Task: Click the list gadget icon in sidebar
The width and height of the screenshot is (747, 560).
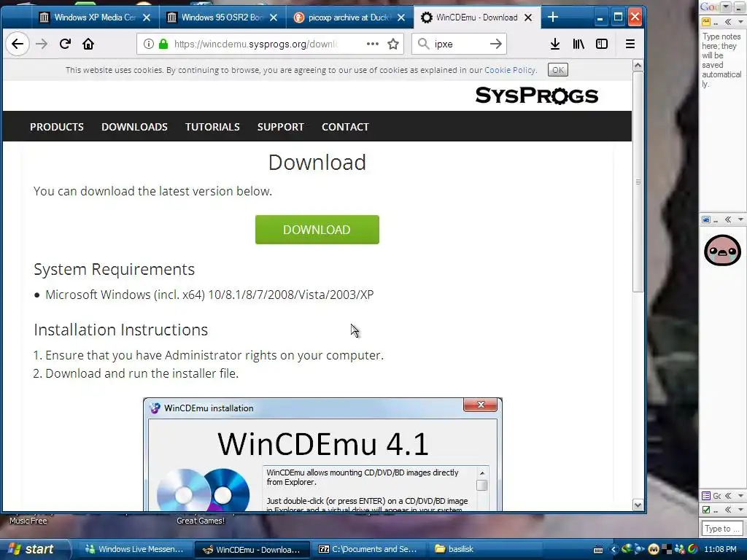Action: 706,496
